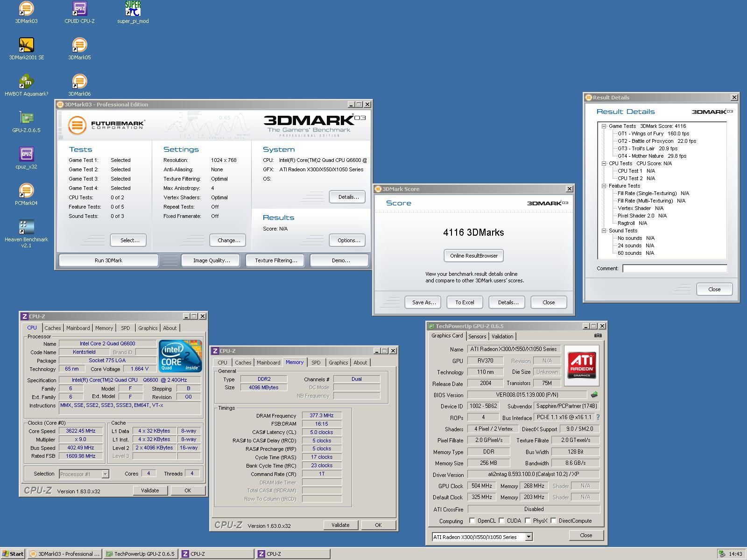This screenshot has height=560, width=747.
Task: Click Texture Filtering... button
Action: coord(276,260)
